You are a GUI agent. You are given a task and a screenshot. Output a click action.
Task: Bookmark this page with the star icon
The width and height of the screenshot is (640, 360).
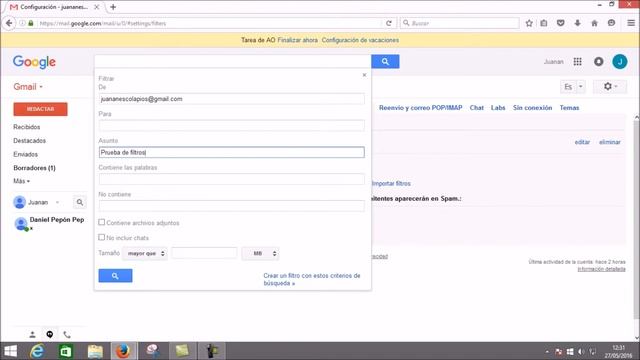529,23
